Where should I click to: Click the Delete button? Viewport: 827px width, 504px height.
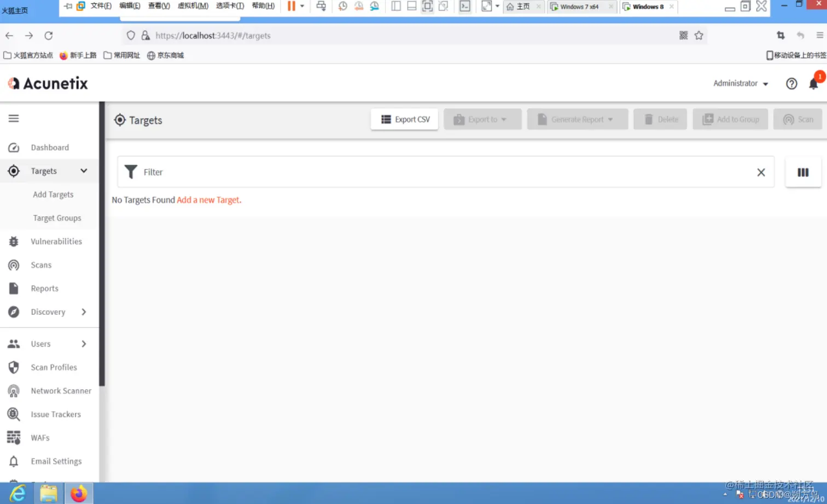coord(660,119)
